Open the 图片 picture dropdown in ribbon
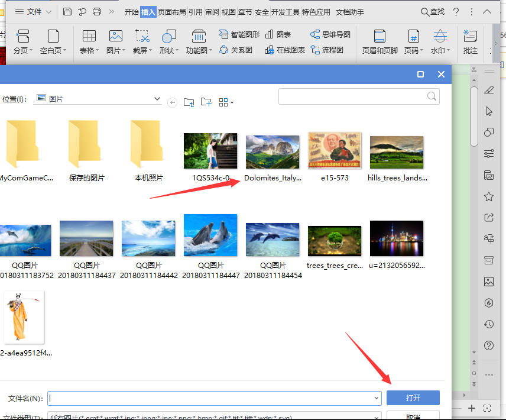506x420 pixels. coord(115,41)
